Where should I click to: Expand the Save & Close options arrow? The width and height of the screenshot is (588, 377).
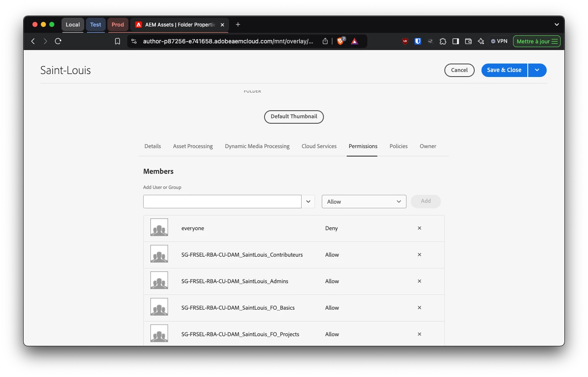click(537, 70)
